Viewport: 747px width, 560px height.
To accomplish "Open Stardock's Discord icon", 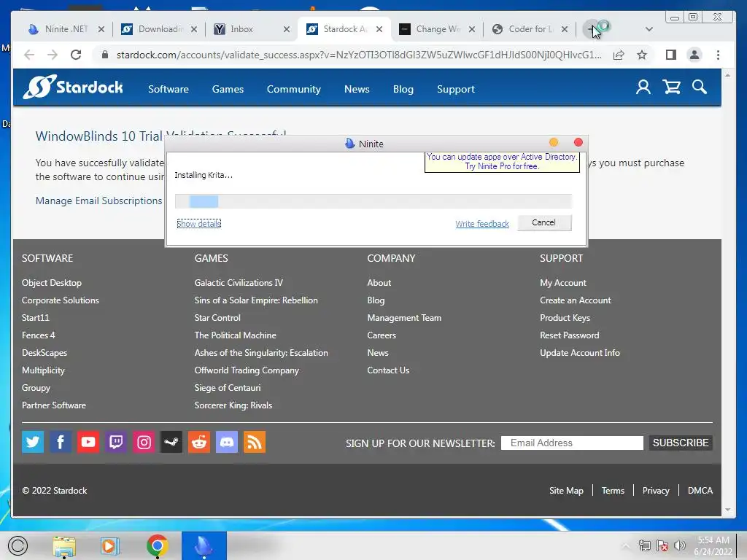I will 227,442.
